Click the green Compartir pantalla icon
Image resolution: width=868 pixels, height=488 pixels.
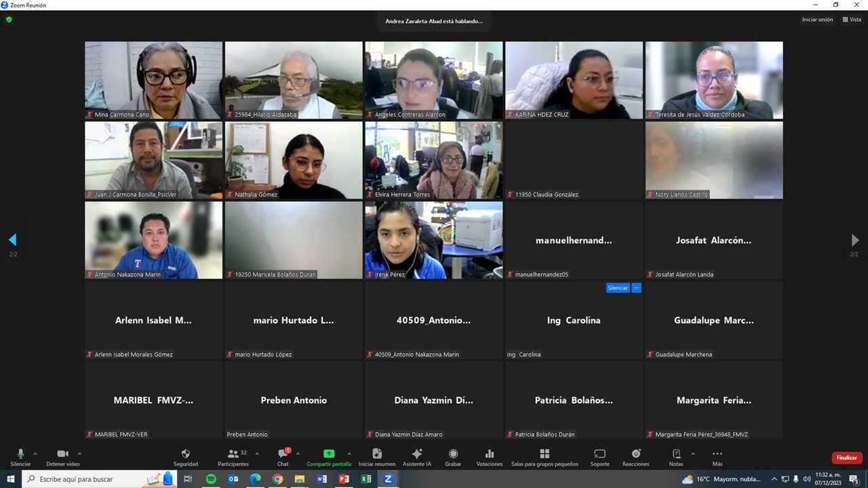tap(329, 454)
